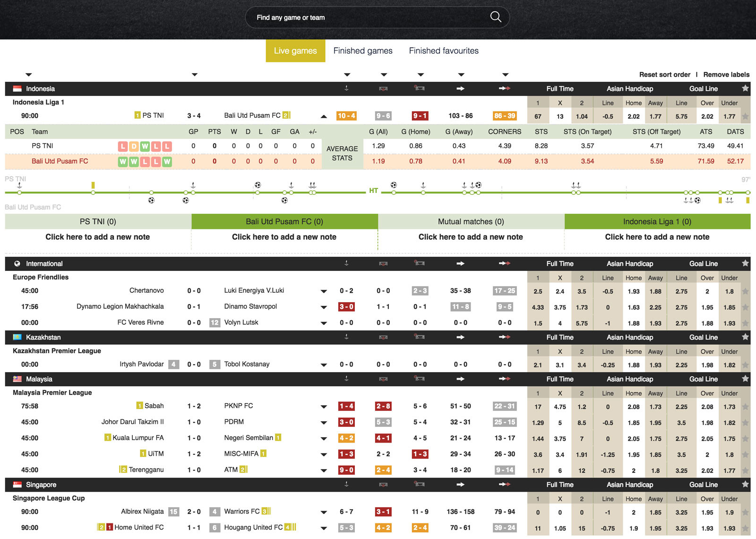Click the search magnifier icon
Image resolution: width=756 pixels, height=539 pixels.
click(496, 17)
